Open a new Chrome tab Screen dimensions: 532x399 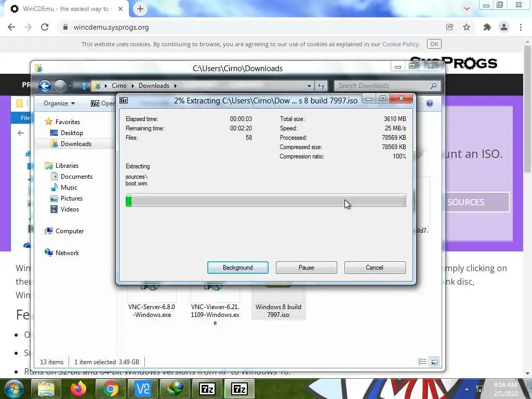tap(140, 9)
